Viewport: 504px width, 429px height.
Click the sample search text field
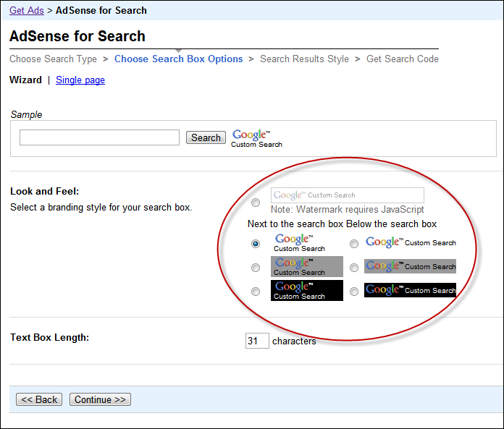99,137
